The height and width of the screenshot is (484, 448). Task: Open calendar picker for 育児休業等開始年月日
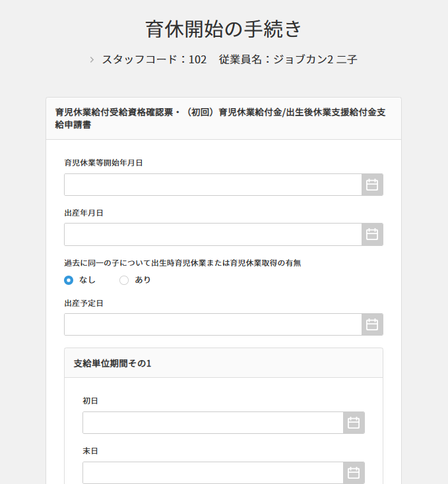(372, 185)
